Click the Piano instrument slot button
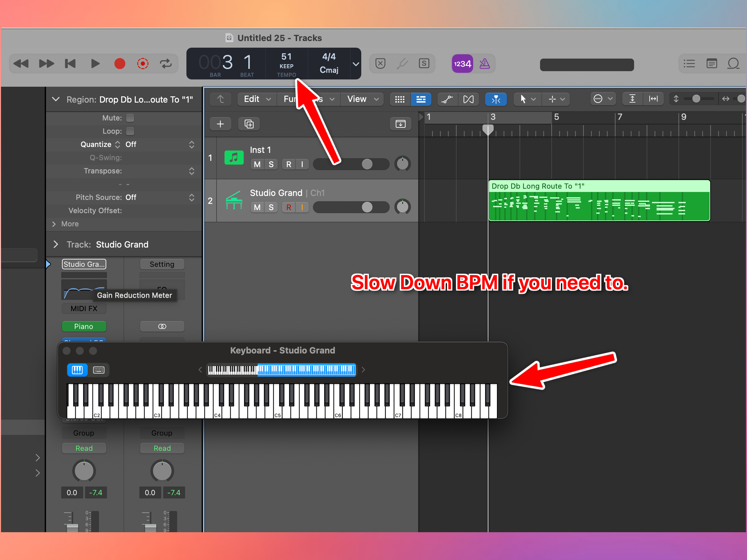This screenshot has width=747, height=560. (84, 326)
